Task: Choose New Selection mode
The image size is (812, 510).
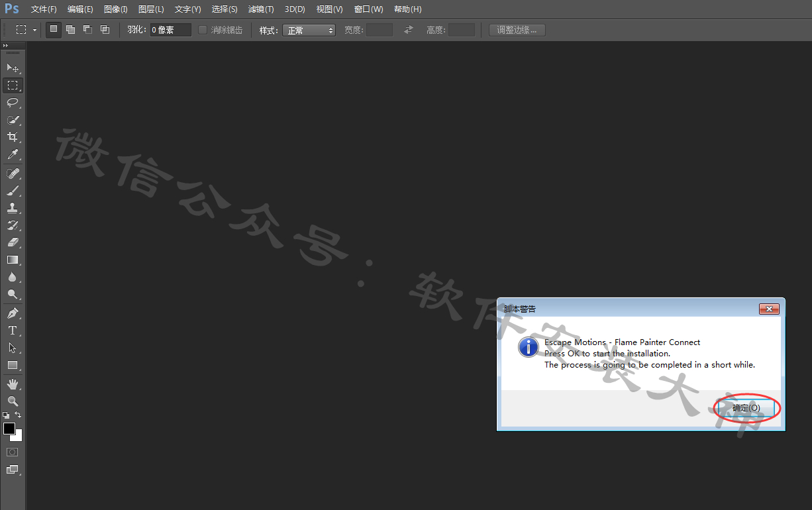Action: click(x=54, y=30)
